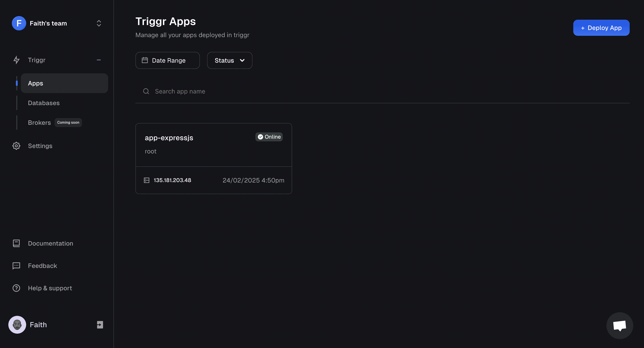The height and width of the screenshot is (348, 644).
Task: Click the server icon next to 135.181.203.48
Action: [x=146, y=180]
